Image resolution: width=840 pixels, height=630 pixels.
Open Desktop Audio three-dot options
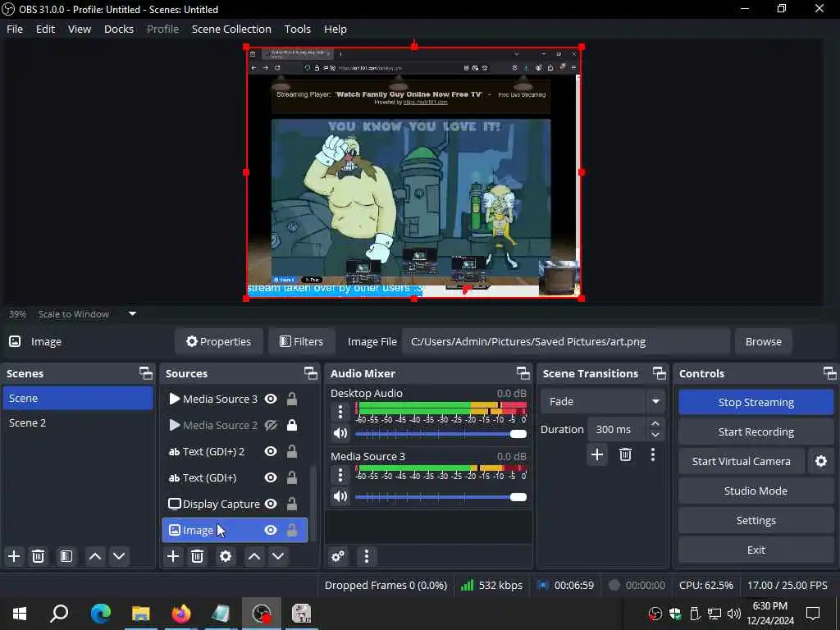point(340,412)
